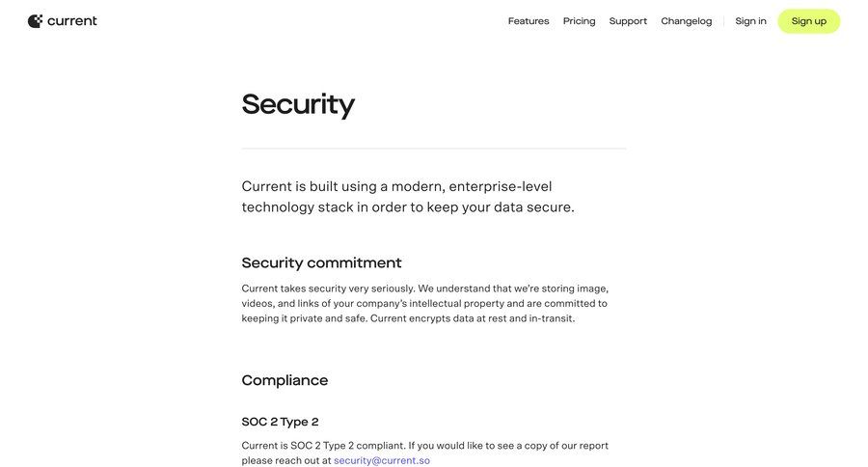Screen dimensions: 868x467
Task: Open the Support menu item
Action: coord(628,21)
